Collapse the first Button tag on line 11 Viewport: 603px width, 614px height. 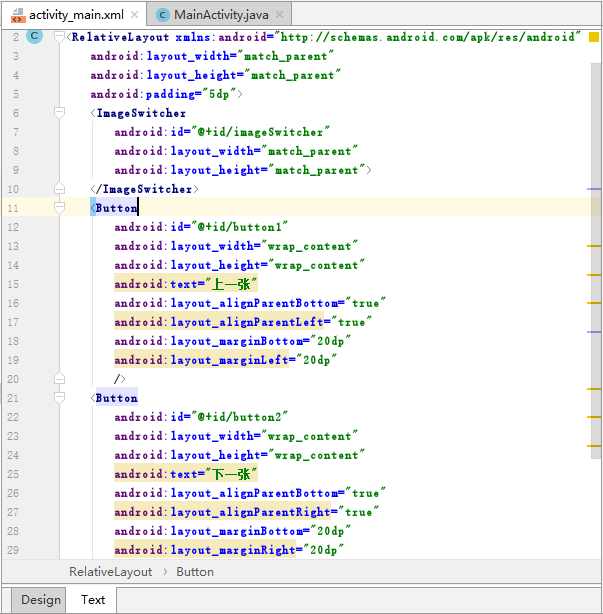[59, 208]
